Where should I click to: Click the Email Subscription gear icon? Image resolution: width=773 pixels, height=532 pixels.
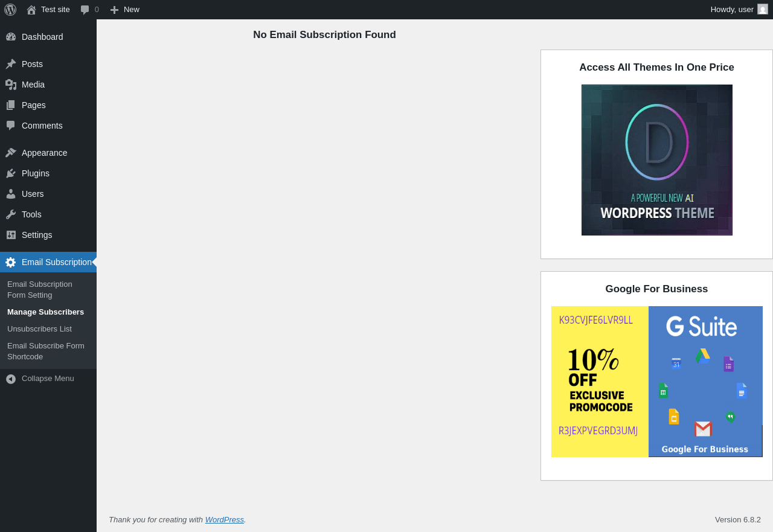(11, 262)
